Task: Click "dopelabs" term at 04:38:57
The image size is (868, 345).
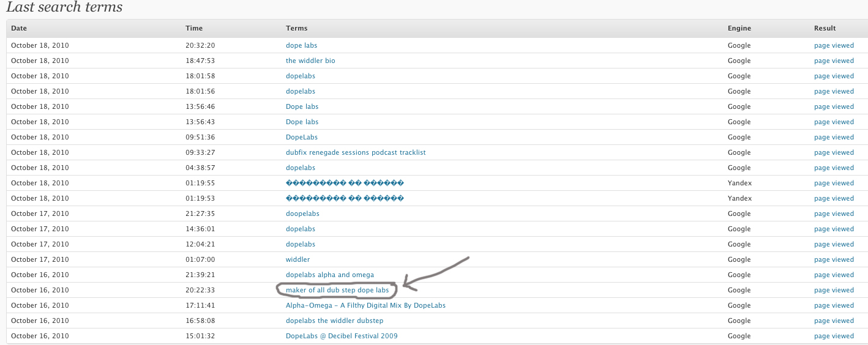Action: (301, 168)
